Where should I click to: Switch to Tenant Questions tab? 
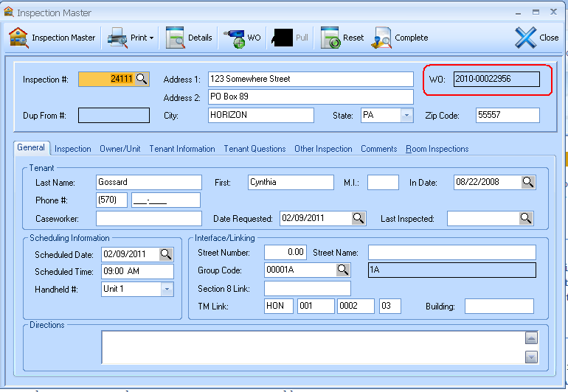(x=254, y=149)
